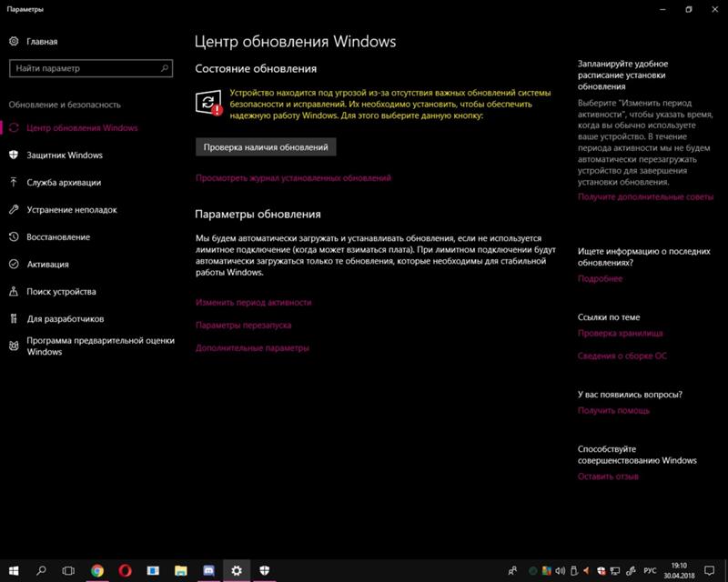Image resolution: width=728 pixels, height=582 pixels.
Task: Click the checkmark circle icon beside Активация
Action: click(x=14, y=264)
